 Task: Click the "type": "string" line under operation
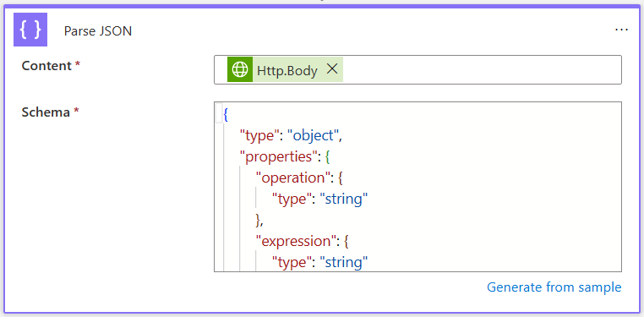[320, 199]
